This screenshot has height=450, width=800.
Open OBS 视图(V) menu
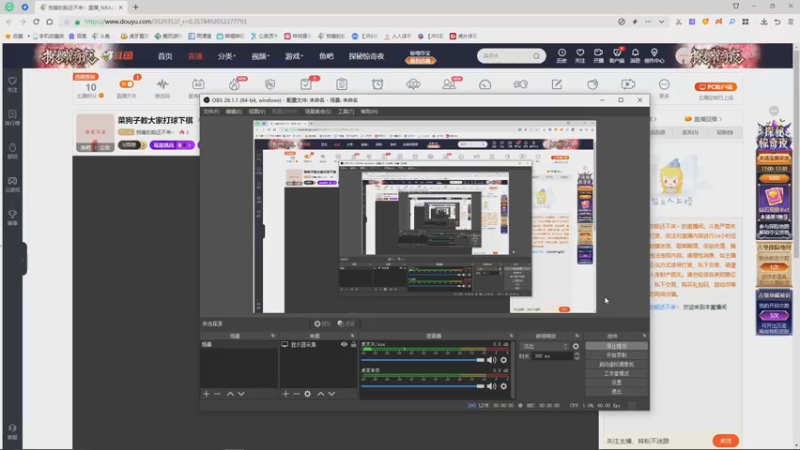[x=257, y=111]
